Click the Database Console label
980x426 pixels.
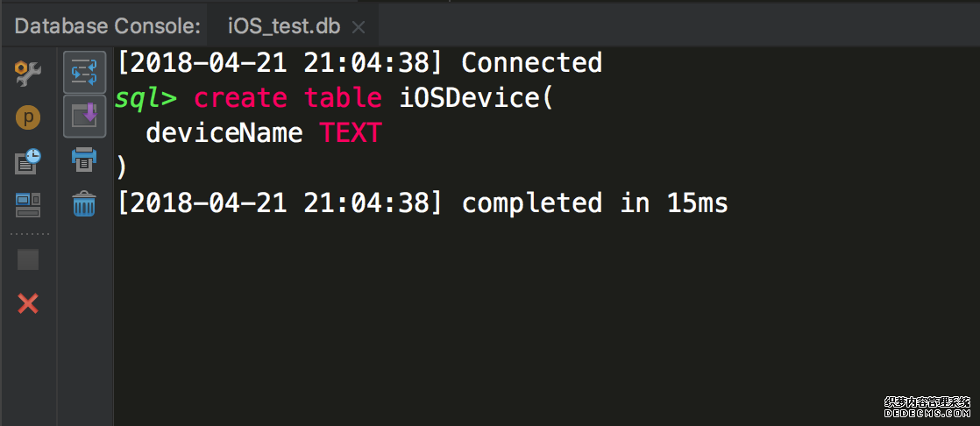107,26
